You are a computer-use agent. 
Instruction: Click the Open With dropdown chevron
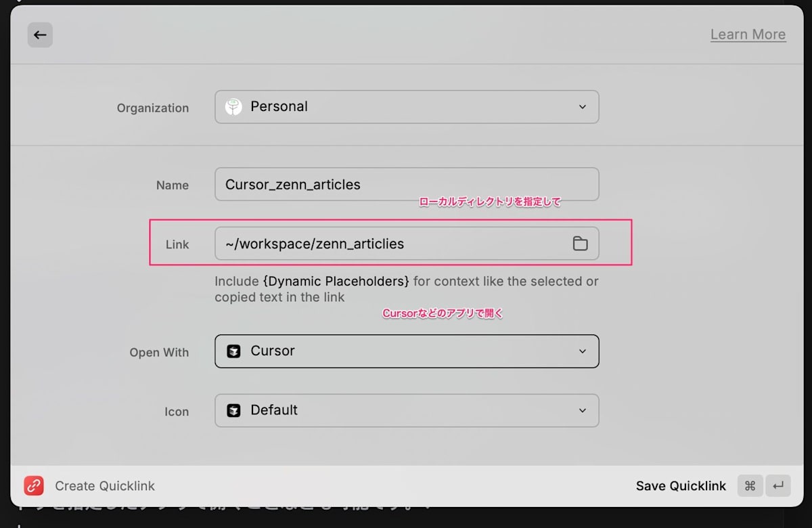[582, 351]
